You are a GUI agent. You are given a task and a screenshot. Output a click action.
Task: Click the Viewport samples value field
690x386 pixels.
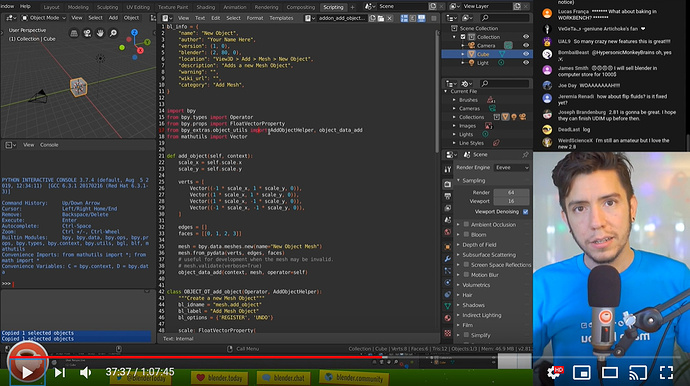pyautogui.click(x=511, y=201)
